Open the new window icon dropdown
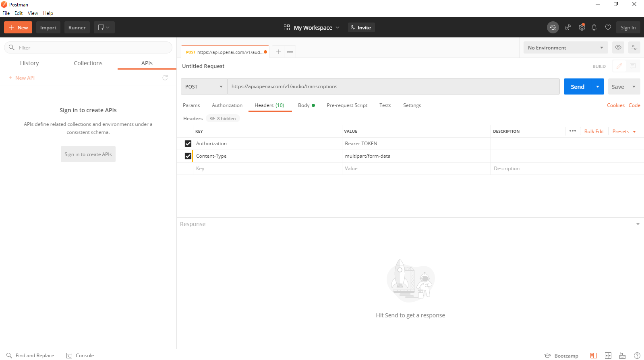The width and height of the screenshot is (644, 360). (x=104, y=27)
